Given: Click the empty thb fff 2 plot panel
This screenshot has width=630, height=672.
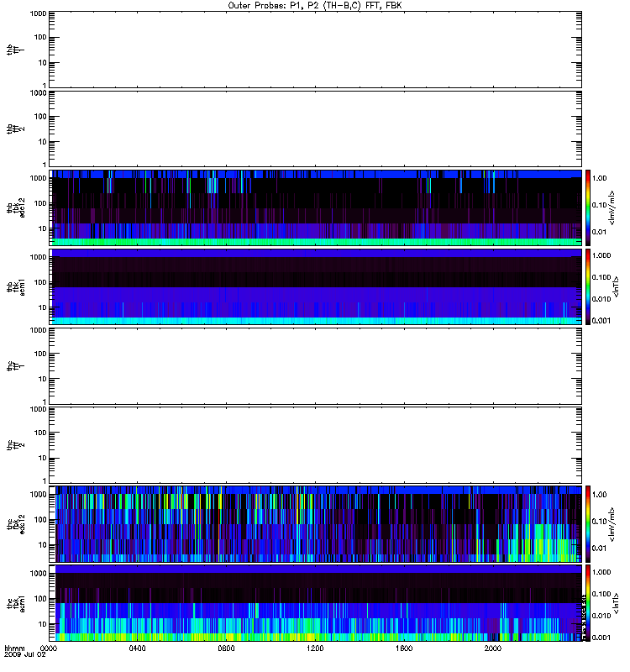Looking at the screenshot, I should pos(316,129).
